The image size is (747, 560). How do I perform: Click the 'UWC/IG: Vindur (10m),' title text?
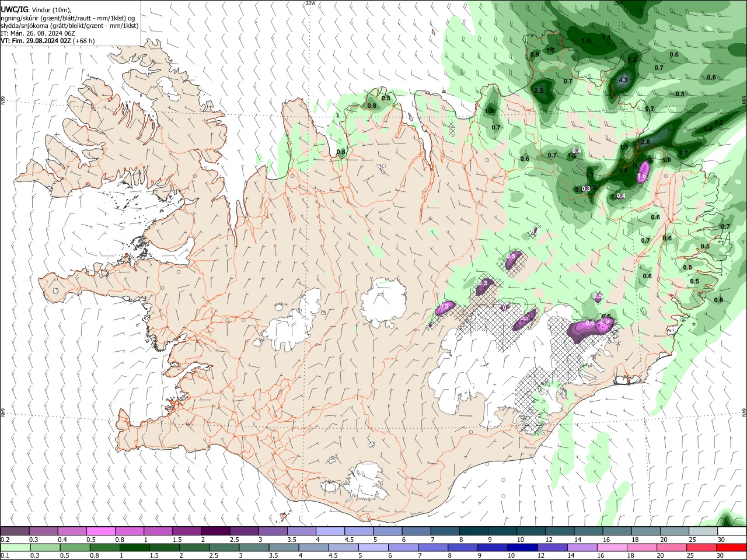[36, 9]
